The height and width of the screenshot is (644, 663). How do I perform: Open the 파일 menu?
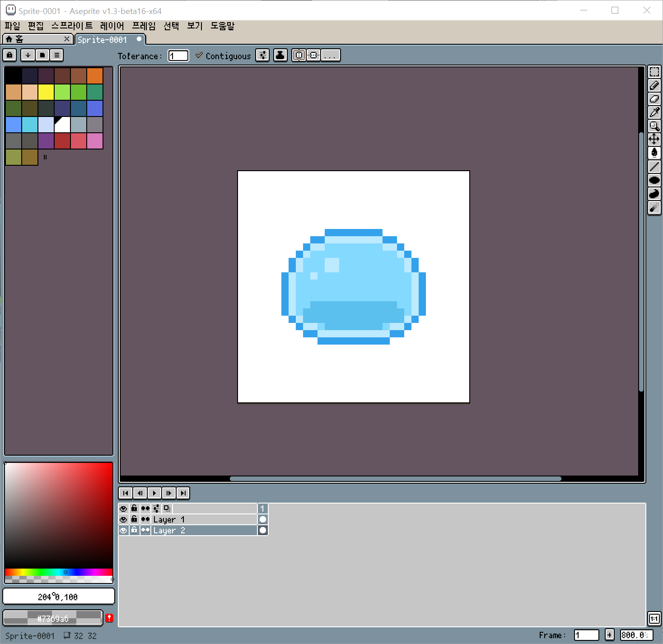(13, 26)
